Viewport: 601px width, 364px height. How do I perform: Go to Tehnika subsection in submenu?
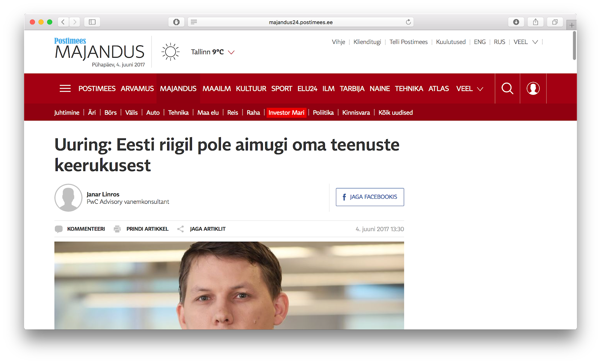point(178,113)
